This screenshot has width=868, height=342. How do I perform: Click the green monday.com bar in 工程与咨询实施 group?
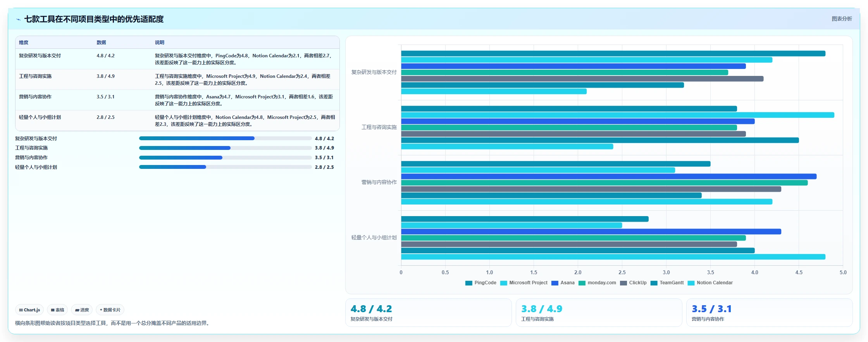click(x=569, y=127)
